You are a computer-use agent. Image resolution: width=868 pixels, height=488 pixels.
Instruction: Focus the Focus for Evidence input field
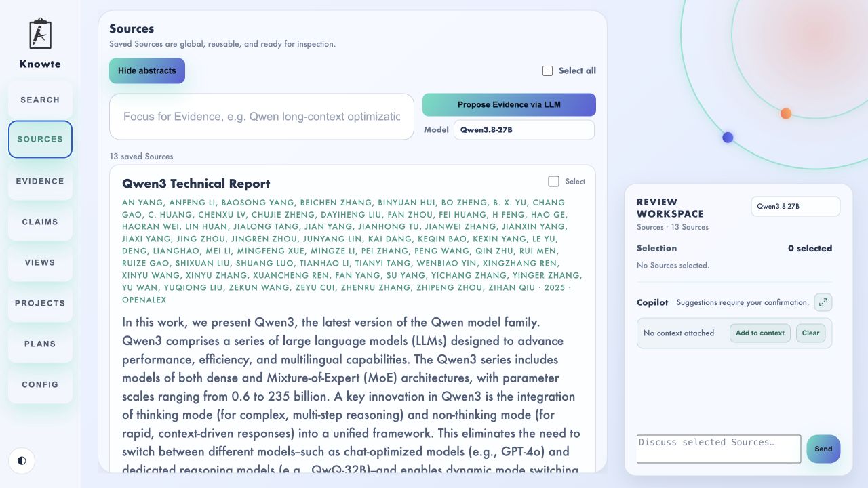coord(262,117)
